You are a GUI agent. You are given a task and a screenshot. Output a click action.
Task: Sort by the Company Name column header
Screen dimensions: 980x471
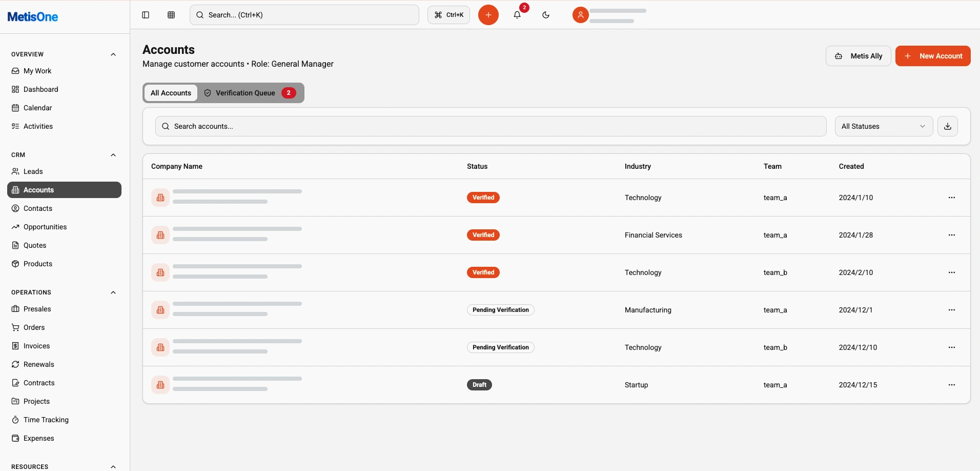pos(177,166)
